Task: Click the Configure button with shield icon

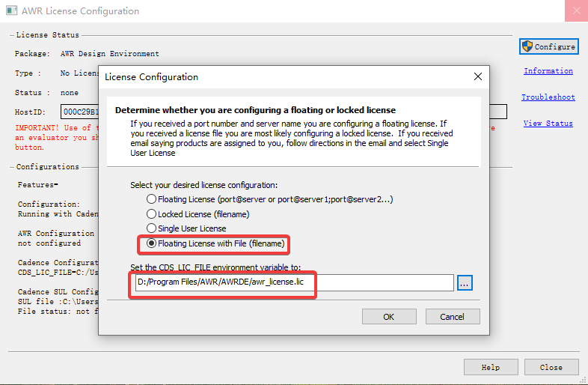Action: pyautogui.click(x=549, y=46)
